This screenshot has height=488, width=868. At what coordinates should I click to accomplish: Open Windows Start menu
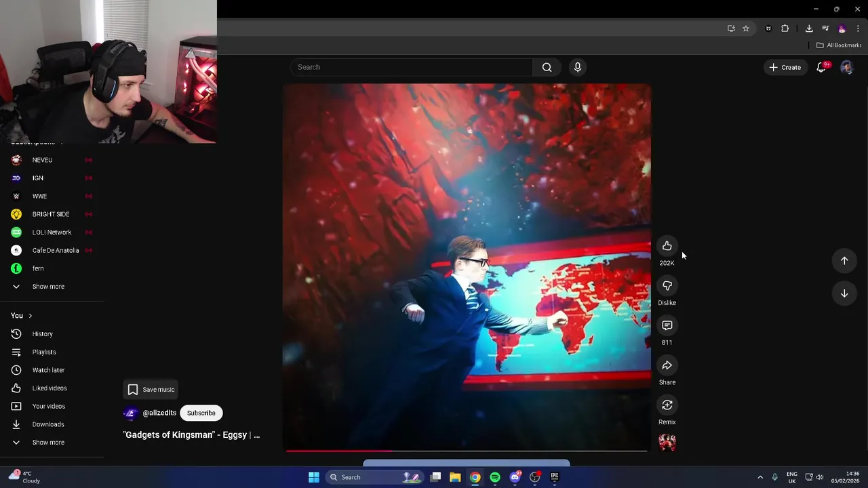tap(314, 477)
